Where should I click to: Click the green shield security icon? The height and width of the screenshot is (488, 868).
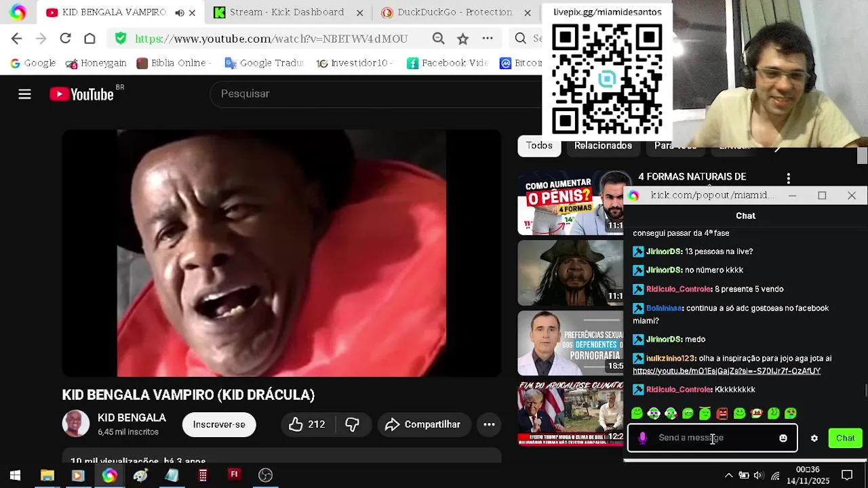click(x=121, y=39)
